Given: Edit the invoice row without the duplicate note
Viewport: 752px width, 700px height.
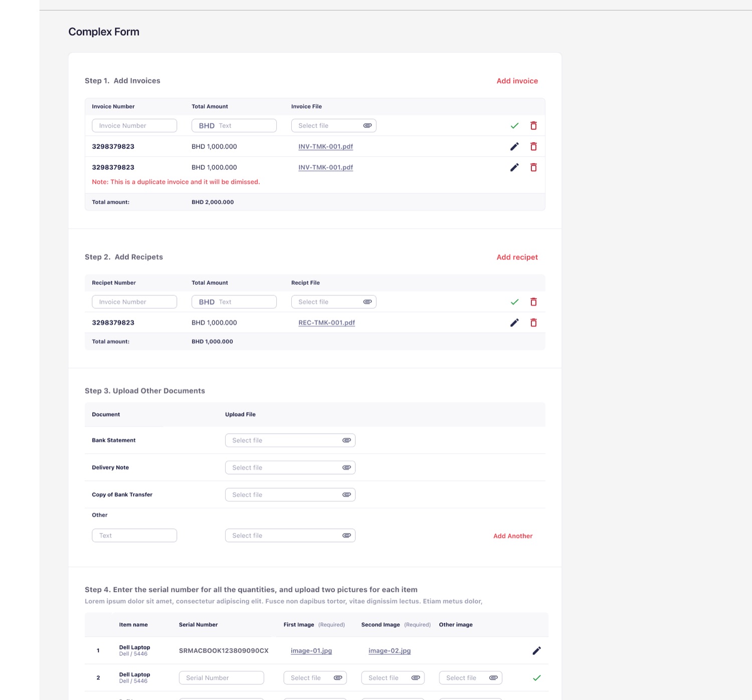Looking at the screenshot, I should coord(514,146).
